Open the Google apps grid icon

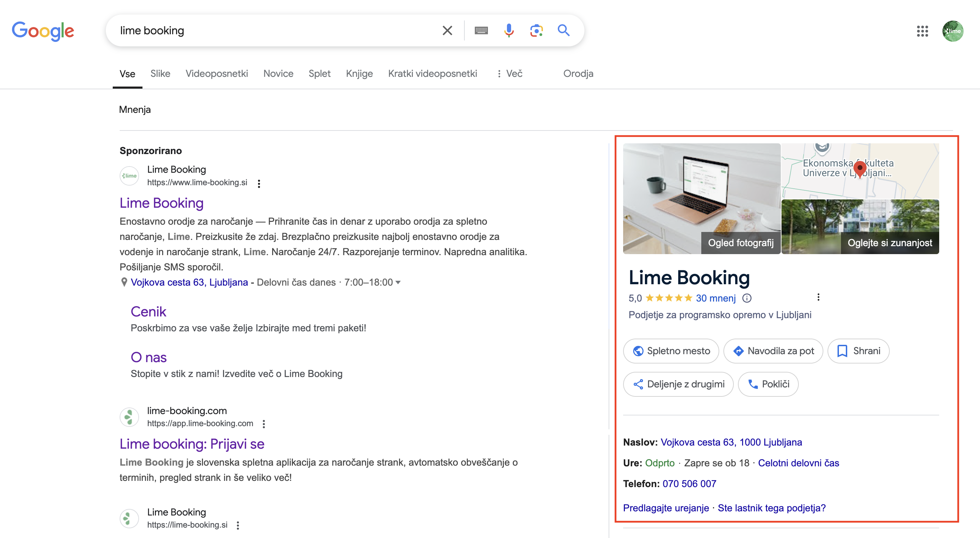pyautogui.click(x=922, y=31)
